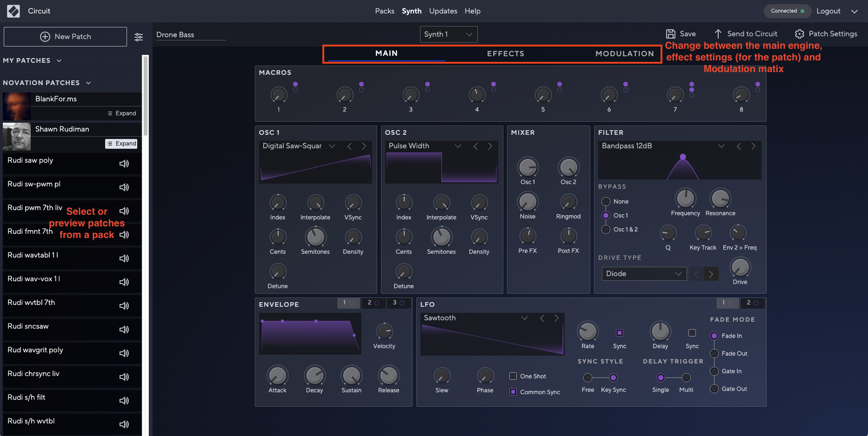Preview Rudi wav-vox 1 l patch speaker icon
This screenshot has width=868, height=436.
[124, 282]
